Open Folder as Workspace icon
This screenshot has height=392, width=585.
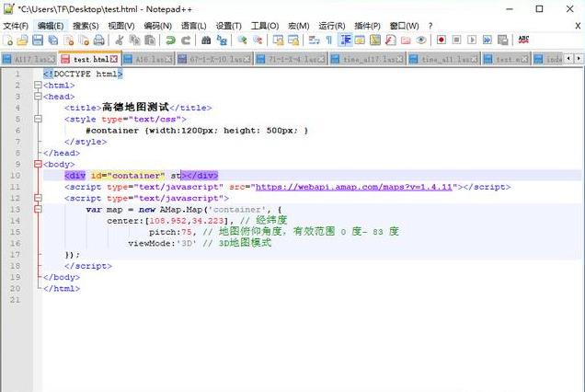(406, 40)
